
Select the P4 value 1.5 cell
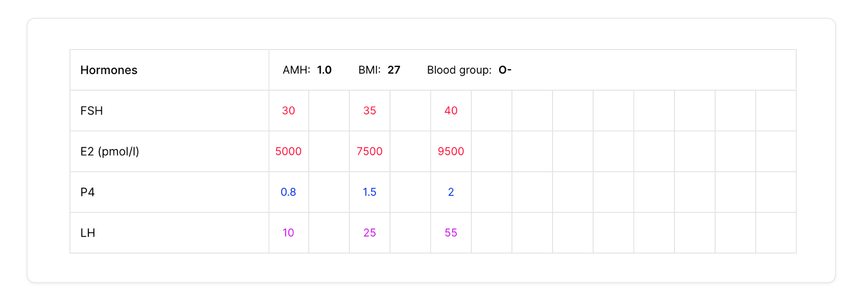(x=369, y=192)
